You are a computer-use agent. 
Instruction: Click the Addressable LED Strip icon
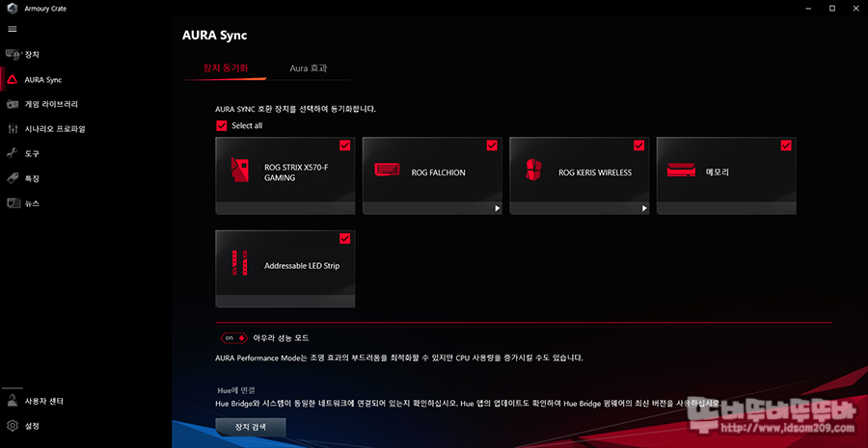point(240,263)
